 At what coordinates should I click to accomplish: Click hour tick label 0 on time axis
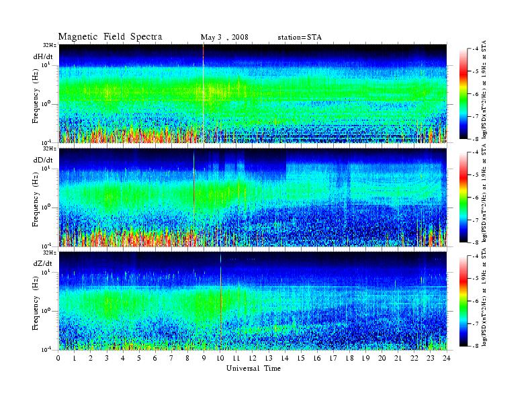[58, 359]
